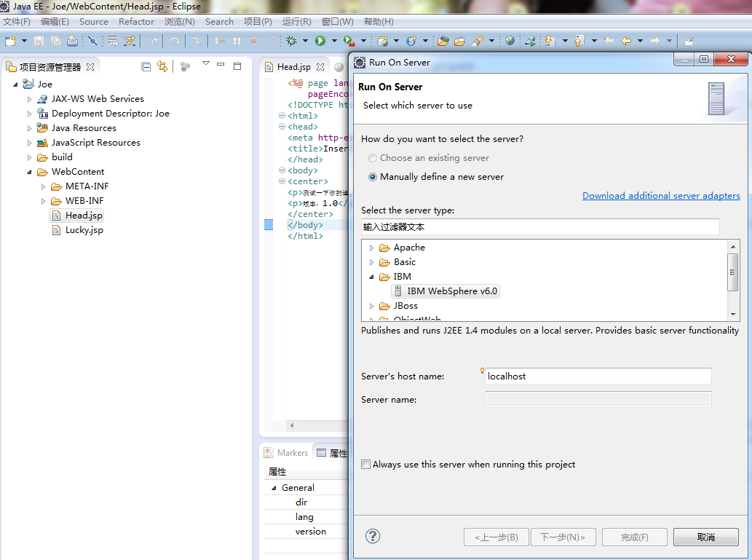
Task: Click the Print icon in toolbar
Action: click(x=72, y=42)
